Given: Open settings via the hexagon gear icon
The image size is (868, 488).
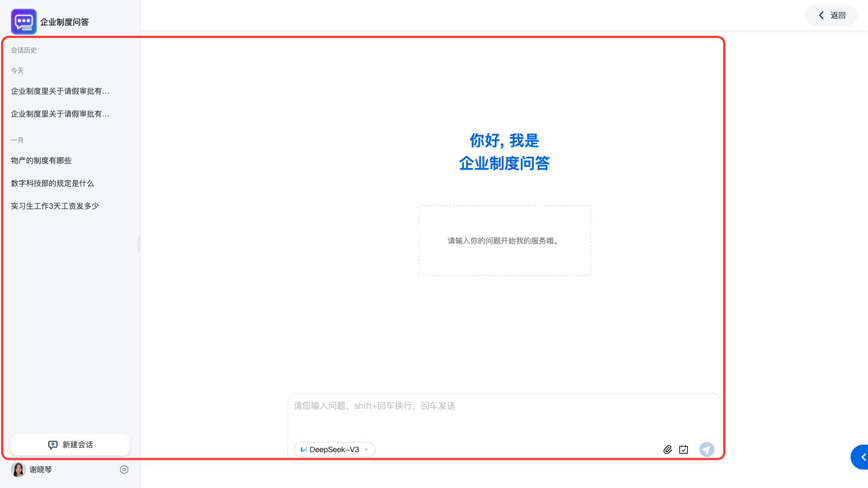Looking at the screenshot, I should coord(124,470).
